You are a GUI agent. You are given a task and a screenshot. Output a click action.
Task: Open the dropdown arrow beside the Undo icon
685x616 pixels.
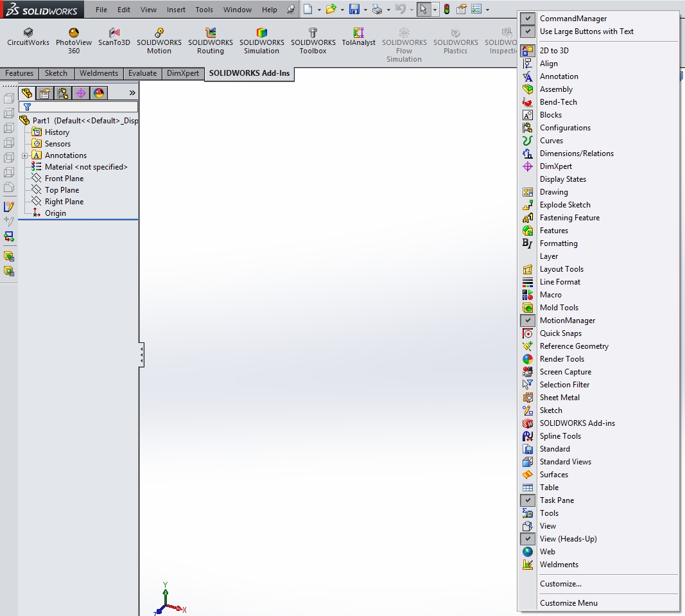coord(412,10)
